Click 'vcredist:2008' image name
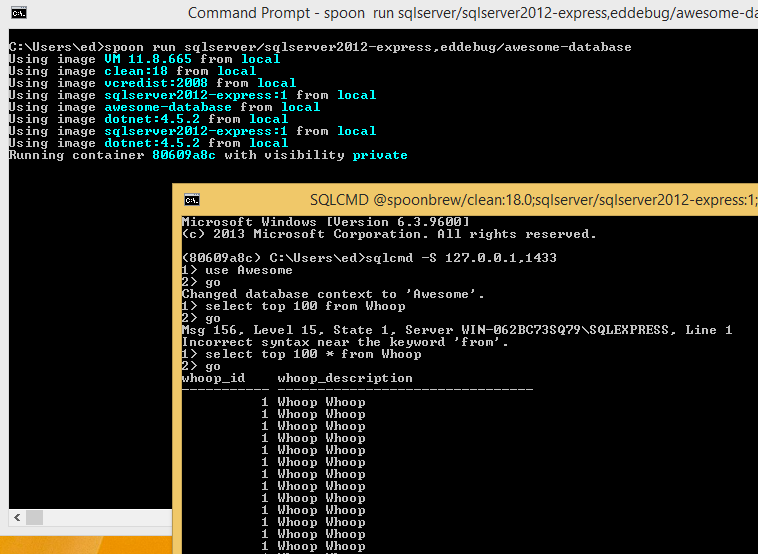 (x=156, y=83)
